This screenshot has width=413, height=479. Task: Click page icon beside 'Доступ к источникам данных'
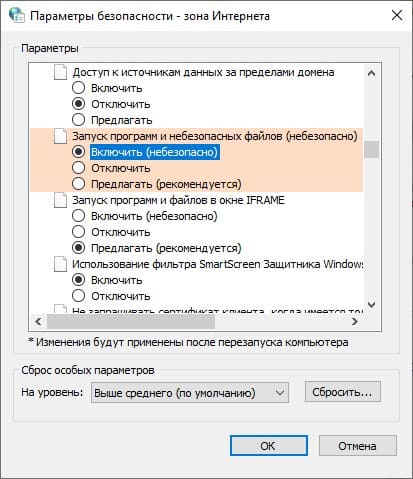(x=60, y=72)
